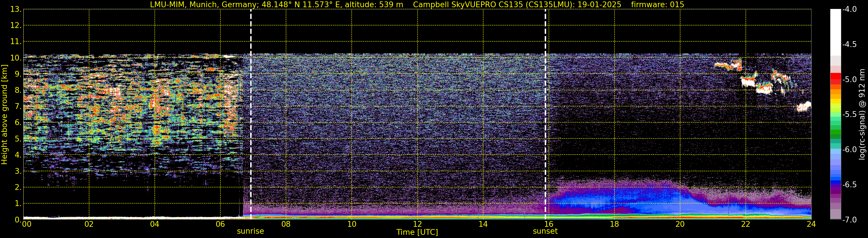Click the y-axis tick label '4.'
The width and height of the screenshot is (868, 238).
18,155
